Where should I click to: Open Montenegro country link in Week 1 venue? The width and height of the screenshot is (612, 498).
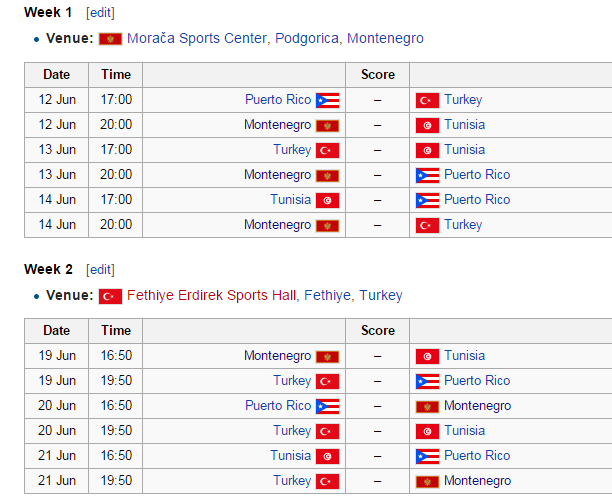385,38
